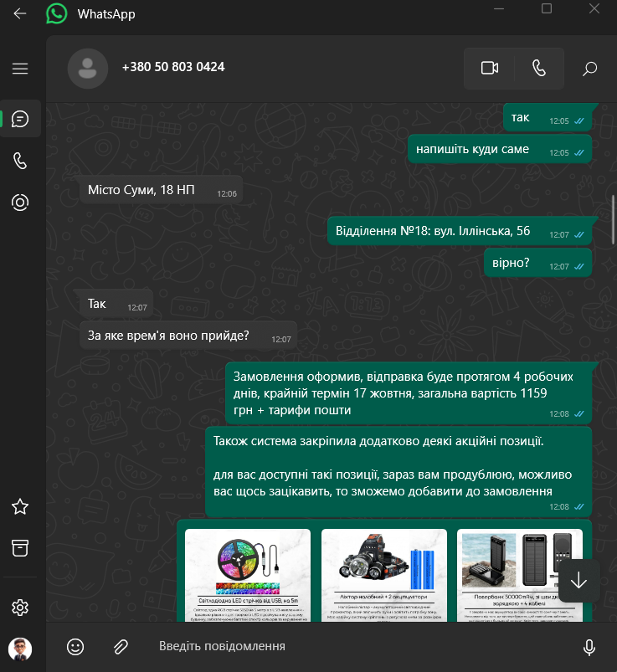Close the WhatsApp window
This screenshot has width=617, height=672.
pyautogui.click(x=594, y=8)
